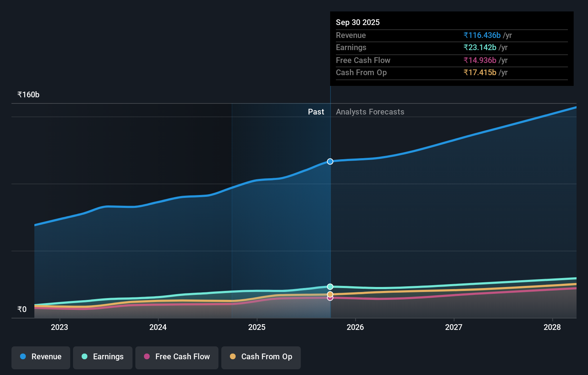The image size is (588, 375).
Task: Click the ₹116.436b Revenue value in the tooltip
Action: pyautogui.click(x=482, y=35)
